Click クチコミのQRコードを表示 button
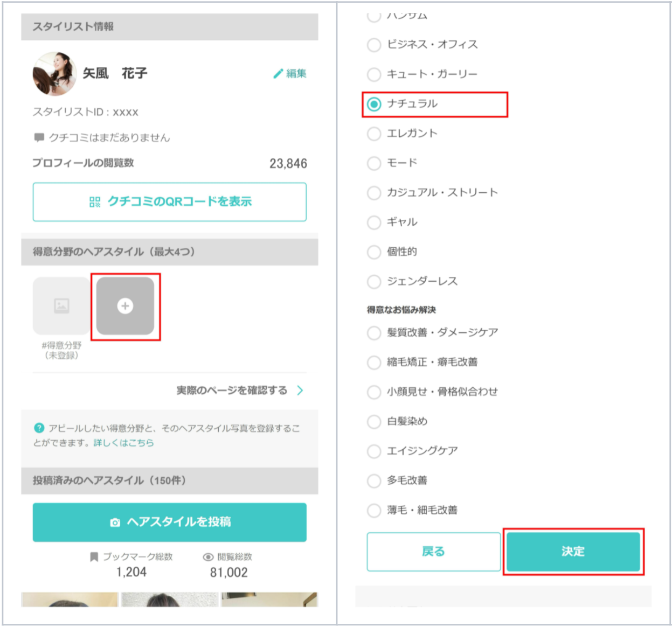This screenshot has height=627, width=672. tap(170, 202)
